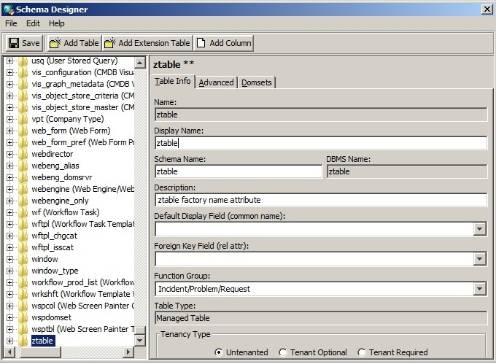Click tree horizontal scrollbar left arrow
Viewport: 496px width, 364px height.
[10, 352]
